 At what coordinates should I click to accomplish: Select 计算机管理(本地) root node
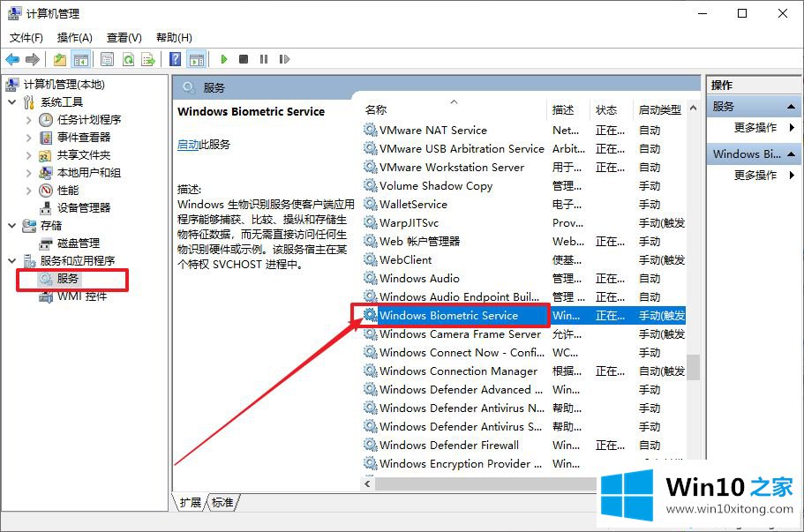coord(63,84)
